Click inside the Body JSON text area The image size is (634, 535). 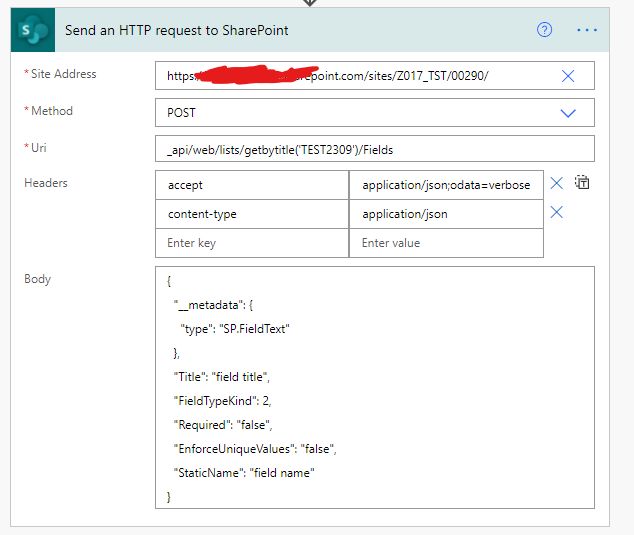[374, 387]
